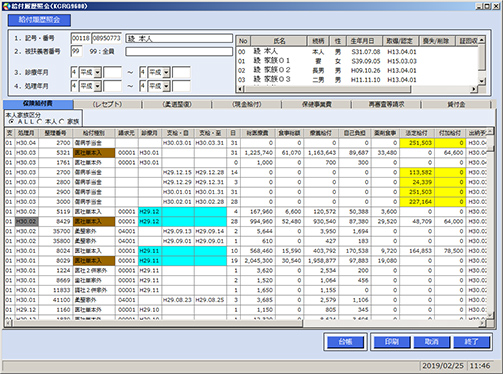This screenshot has height=374, width=503.
Task: Click the selected H30.02 cell in row 8429
Action: tap(26, 221)
